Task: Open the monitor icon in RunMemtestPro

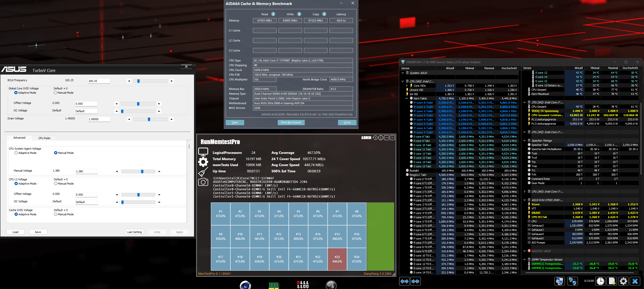Action: pyautogui.click(x=203, y=152)
